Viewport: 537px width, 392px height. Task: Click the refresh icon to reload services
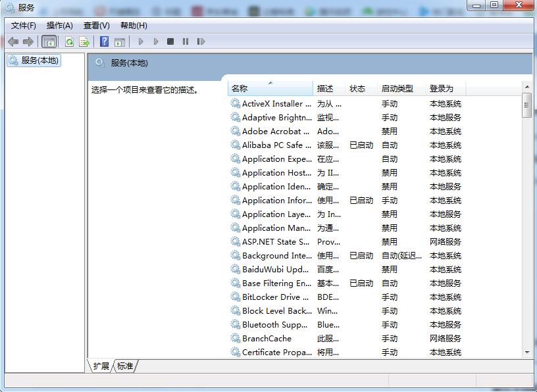(68, 41)
